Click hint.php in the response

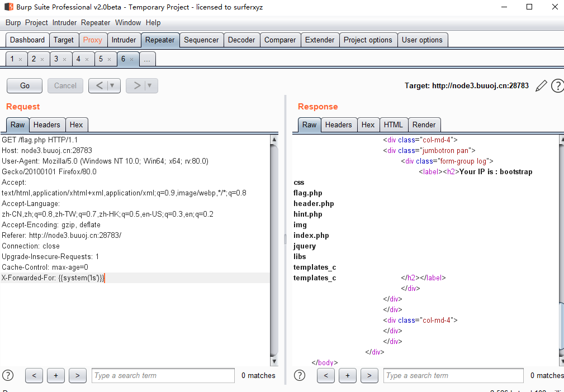(308, 214)
